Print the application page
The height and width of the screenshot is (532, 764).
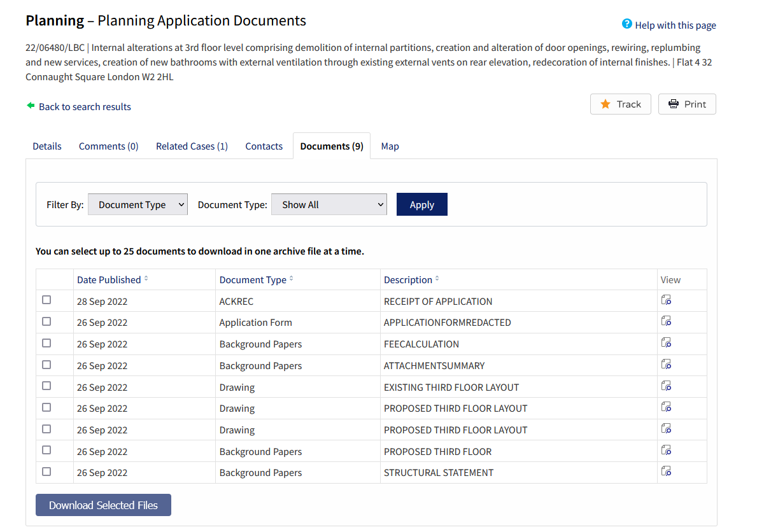click(x=687, y=104)
